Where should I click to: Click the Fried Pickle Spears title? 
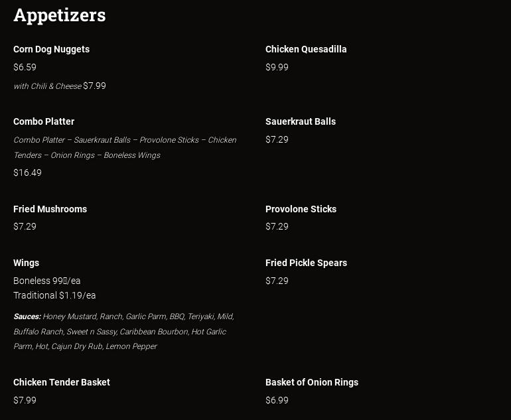coord(306,263)
